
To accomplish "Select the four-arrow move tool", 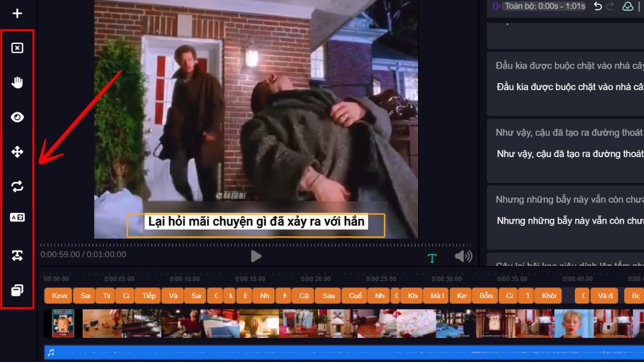I will pyautogui.click(x=17, y=152).
